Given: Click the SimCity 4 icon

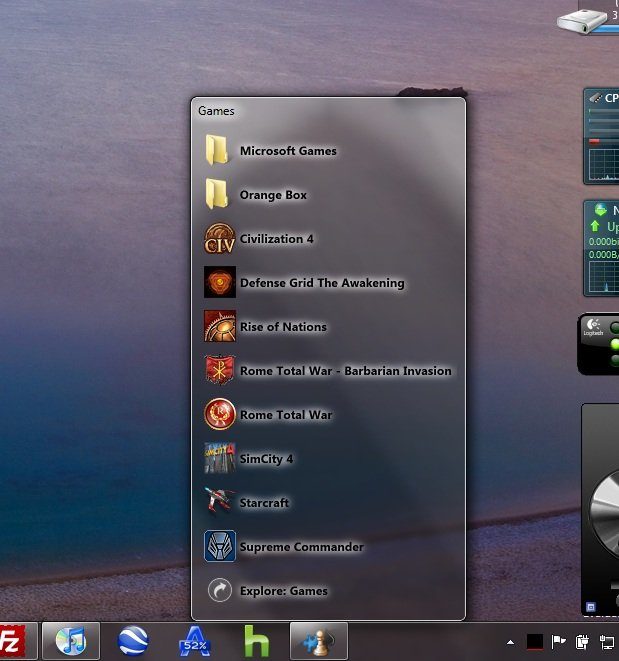Looking at the screenshot, I should 220,458.
